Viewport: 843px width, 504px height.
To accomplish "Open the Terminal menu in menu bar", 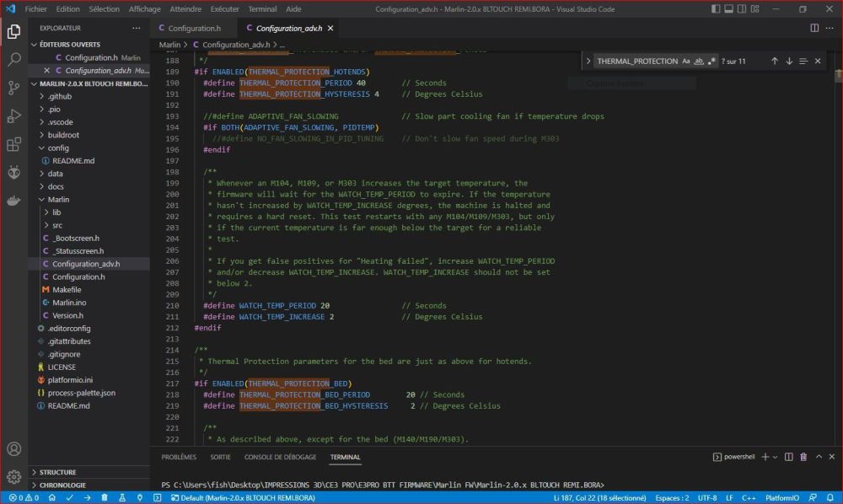I will pos(262,8).
